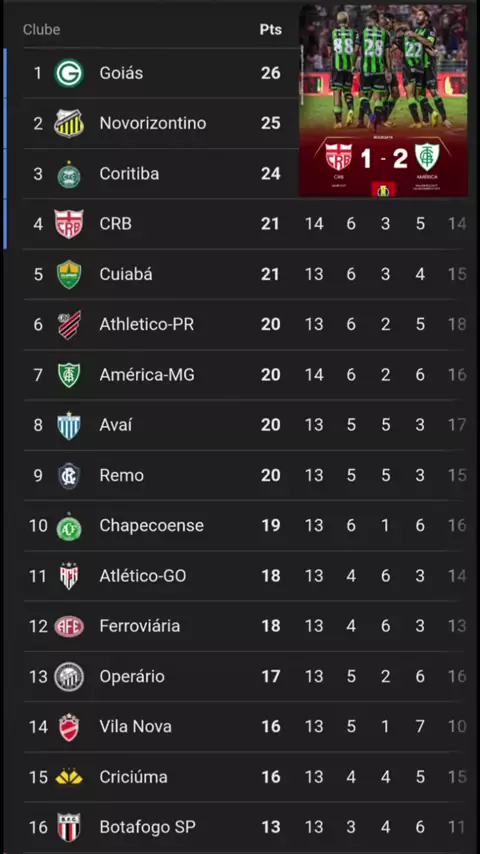This screenshot has height=854, width=480.
Task: Click the Goiás club crest
Action: coord(69,73)
